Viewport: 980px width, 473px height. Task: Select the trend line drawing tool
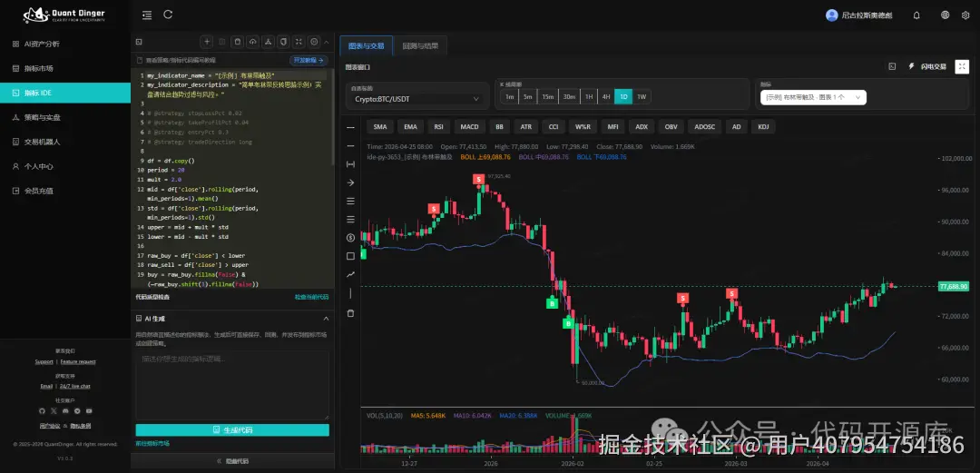[x=350, y=274]
